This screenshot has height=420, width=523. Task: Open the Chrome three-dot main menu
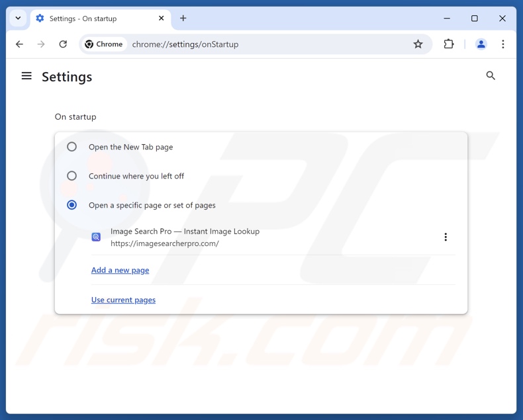pyautogui.click(x=503, y=44)
